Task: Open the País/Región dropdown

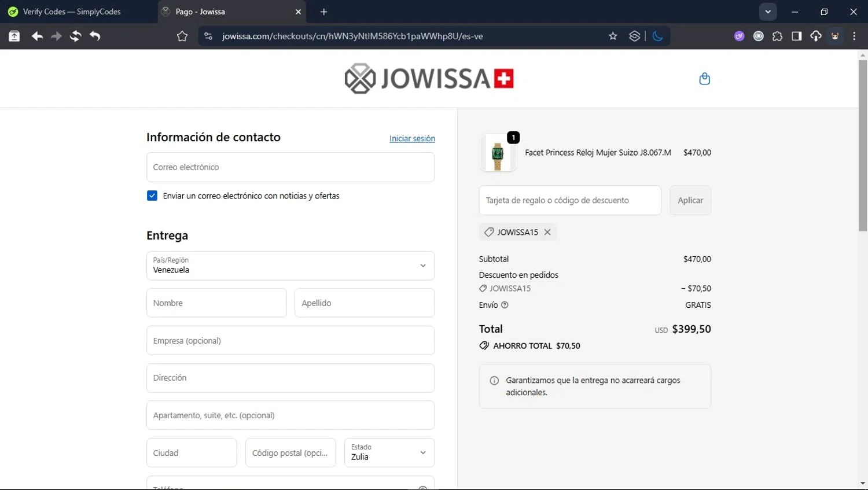Action: (290, 266)
